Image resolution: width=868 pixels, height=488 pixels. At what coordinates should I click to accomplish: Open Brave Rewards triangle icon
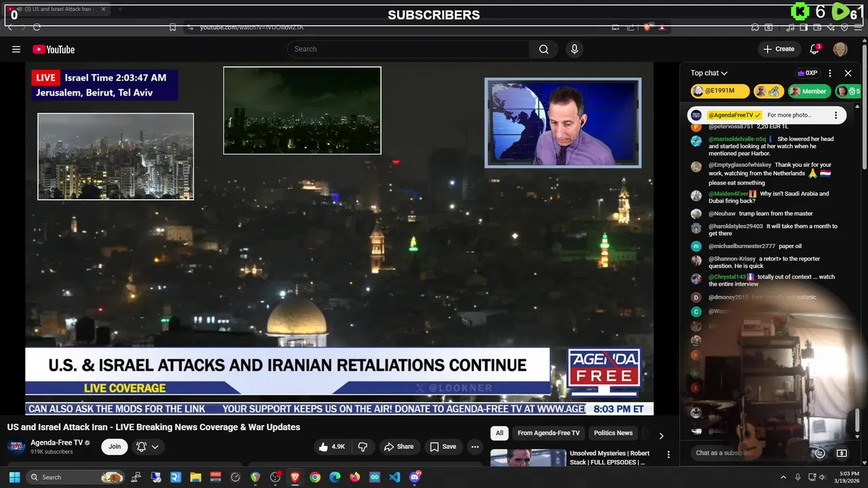point(662,27)
